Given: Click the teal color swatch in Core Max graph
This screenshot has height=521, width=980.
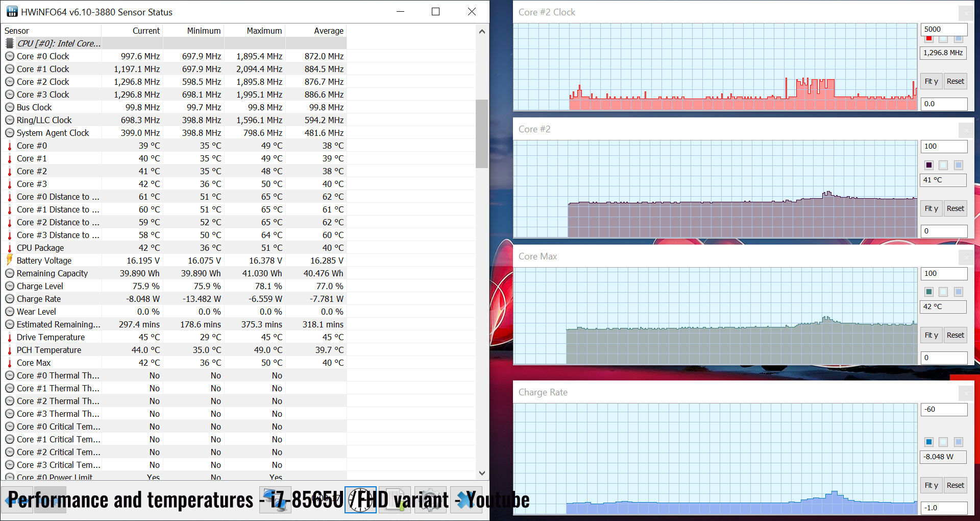Looking at the screenshot, I should [x=929, y=292].
